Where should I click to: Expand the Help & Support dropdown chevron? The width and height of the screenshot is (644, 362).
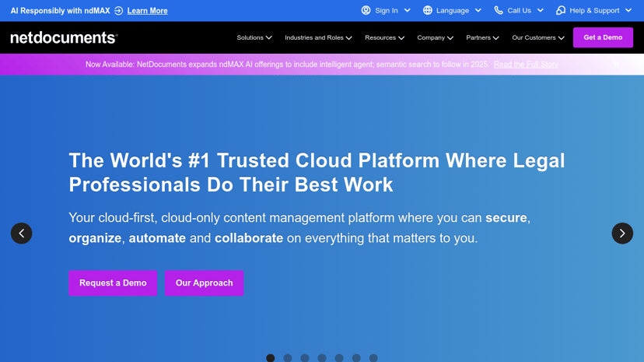click(628, 10)
